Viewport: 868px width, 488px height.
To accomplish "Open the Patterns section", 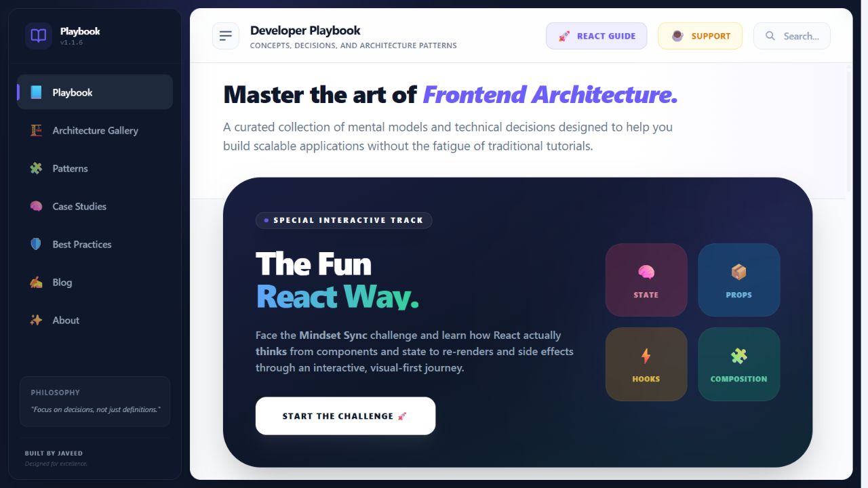I will (x=95, y=168).
